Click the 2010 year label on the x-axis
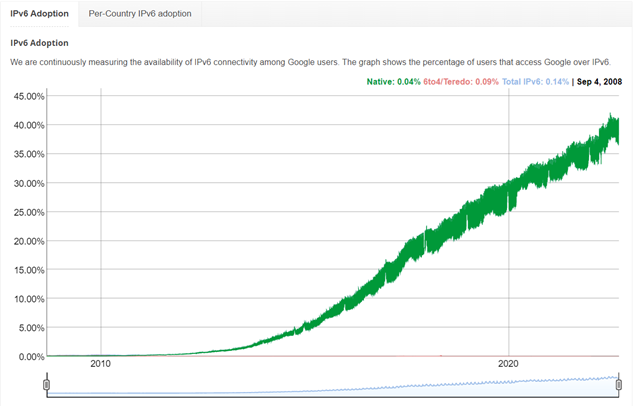The height and width of the screenshot is (406, 633). [x=101, y=364]
